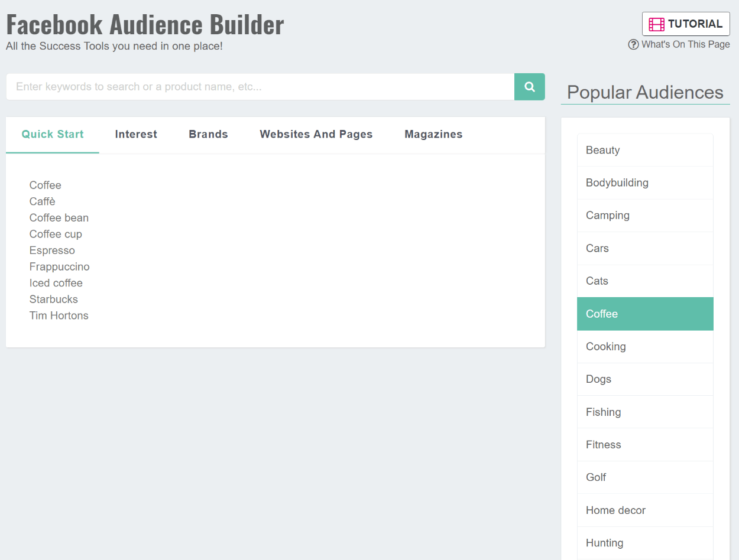Select the Frappuccino keyword
Viewport: 739px width, 560px height.
click(60, 267)
